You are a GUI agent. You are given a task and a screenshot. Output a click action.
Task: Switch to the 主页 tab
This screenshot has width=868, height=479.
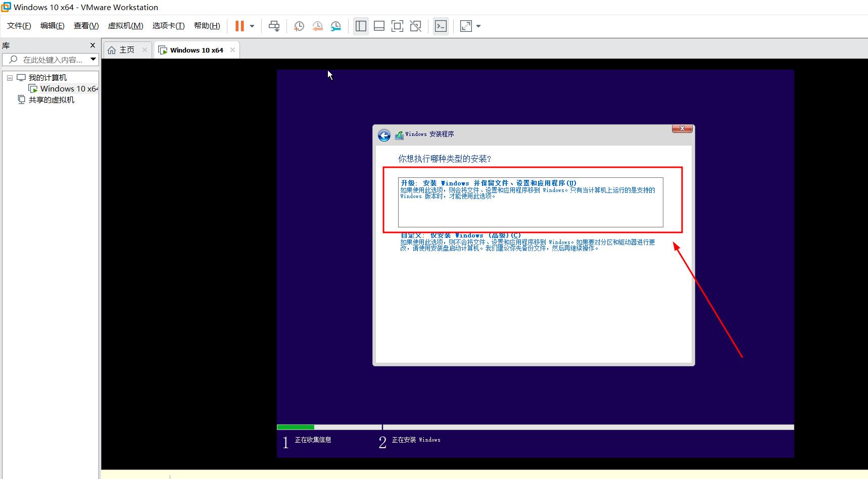point(126,50)
